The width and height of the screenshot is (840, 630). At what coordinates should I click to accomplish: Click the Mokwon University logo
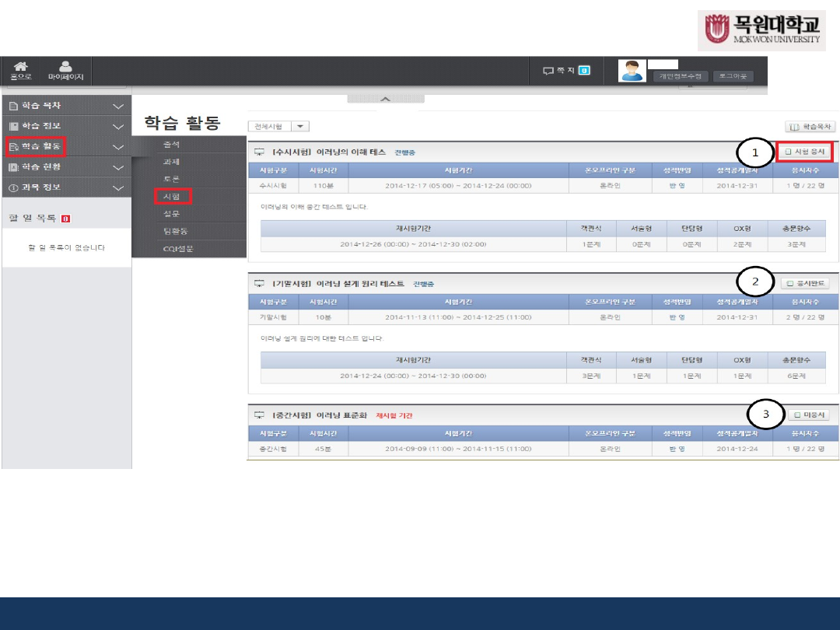click(x=761, y=32)
